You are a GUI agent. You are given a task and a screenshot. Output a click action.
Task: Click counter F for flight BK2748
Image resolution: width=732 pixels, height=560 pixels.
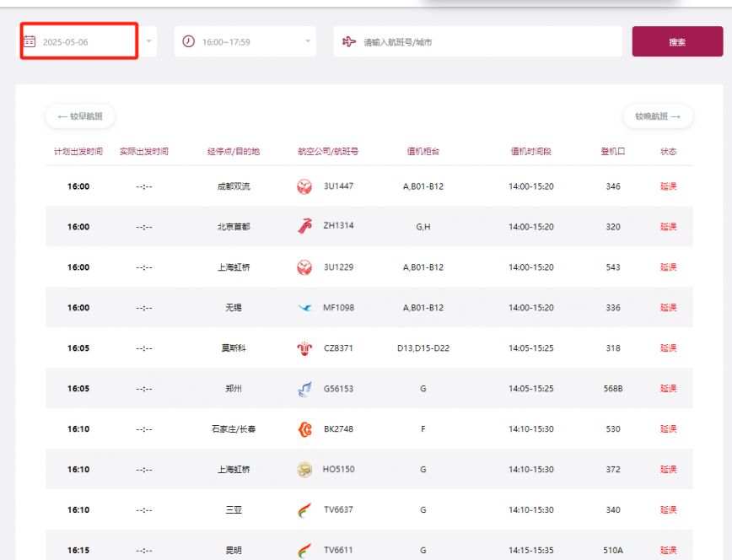(423, 428)
